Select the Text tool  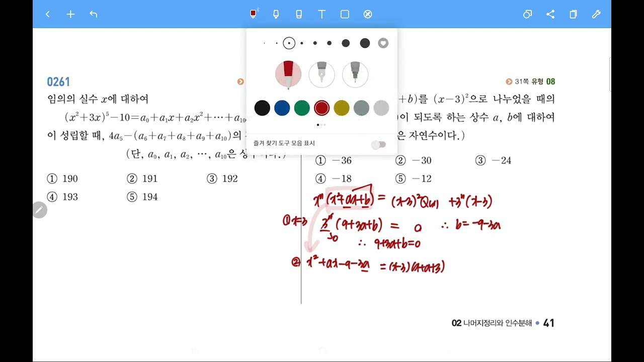point(321,14)
